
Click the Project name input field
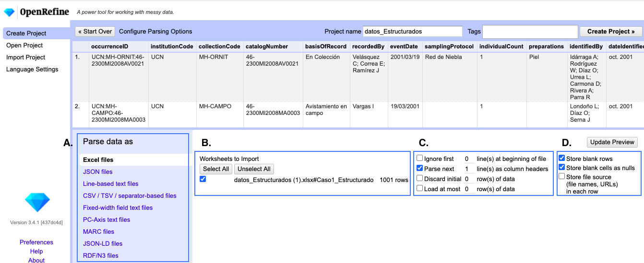pos(413,32)
